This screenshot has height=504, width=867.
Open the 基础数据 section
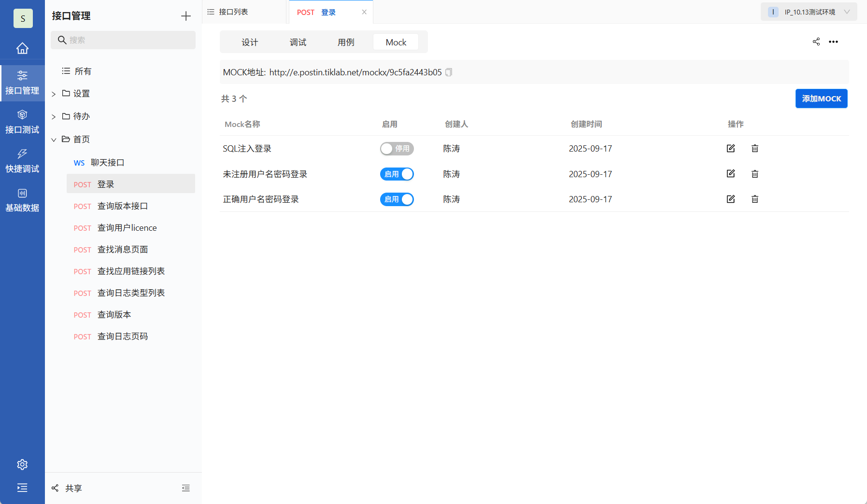[x=22, y=199]
